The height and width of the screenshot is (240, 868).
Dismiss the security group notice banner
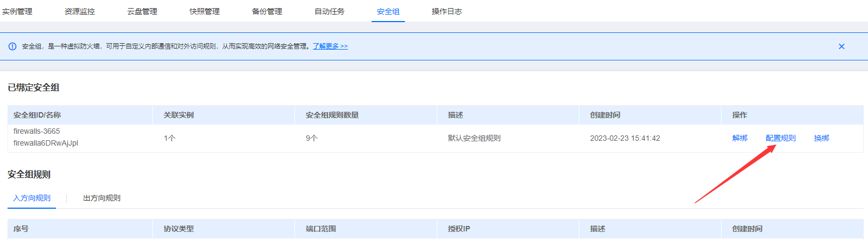pos(842,46)
